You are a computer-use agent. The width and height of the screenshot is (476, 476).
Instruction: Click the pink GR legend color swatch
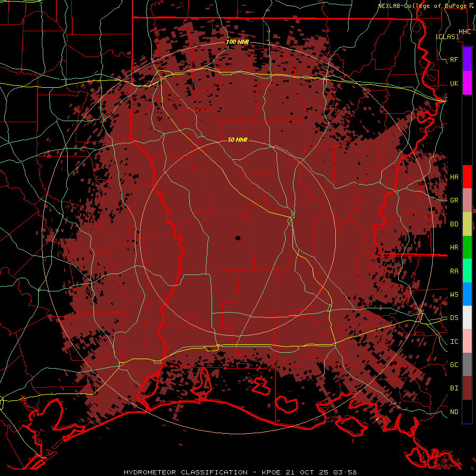467,200
